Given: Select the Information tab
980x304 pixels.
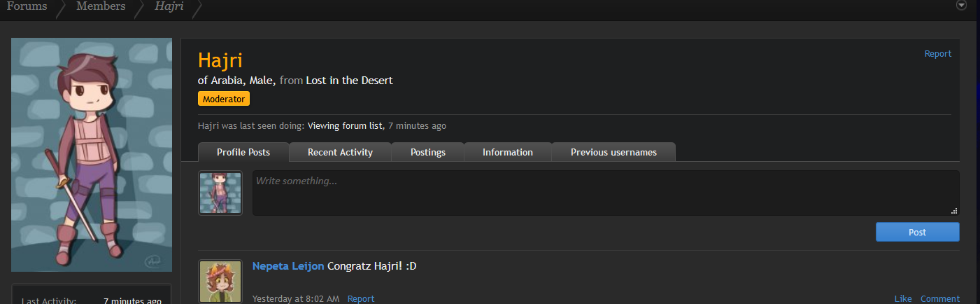Looking at the screenshot, I should pyautogui.click(x=508, y=152).
